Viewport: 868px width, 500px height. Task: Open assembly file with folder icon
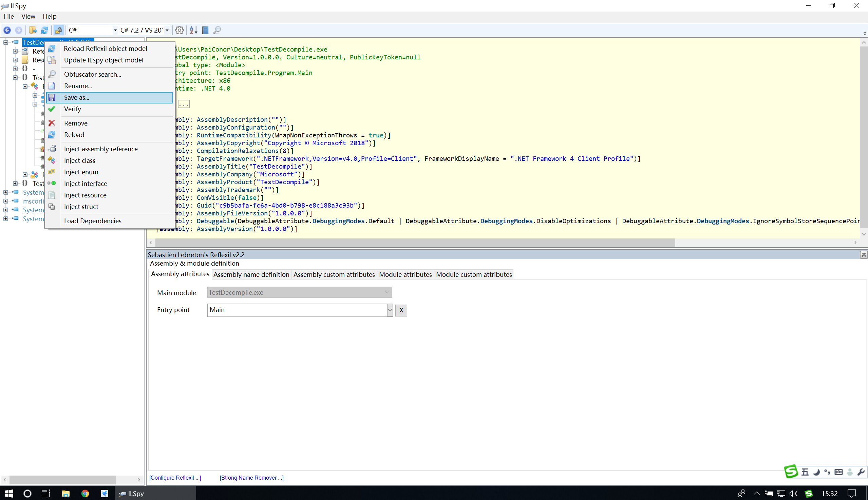pos(33,30)
